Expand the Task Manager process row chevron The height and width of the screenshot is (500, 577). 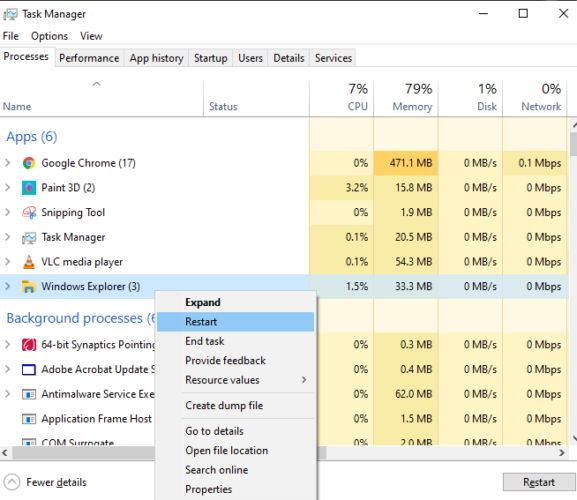point(8,237)
